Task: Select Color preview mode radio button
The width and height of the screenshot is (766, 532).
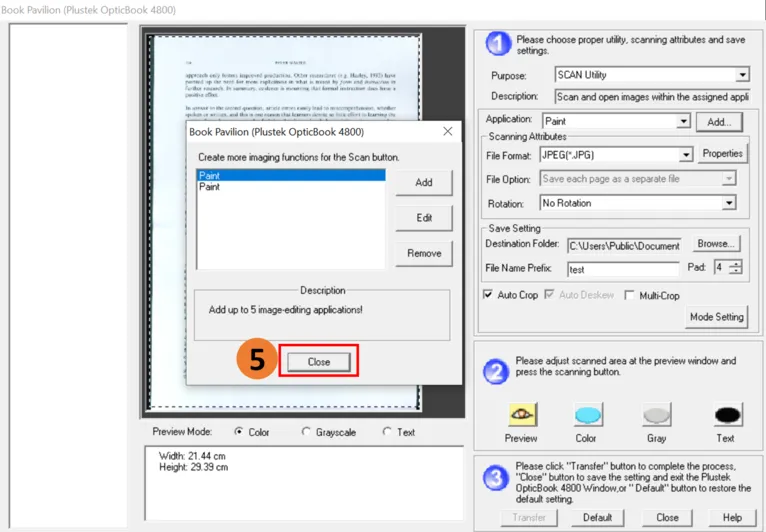Action: coord(238,432)
